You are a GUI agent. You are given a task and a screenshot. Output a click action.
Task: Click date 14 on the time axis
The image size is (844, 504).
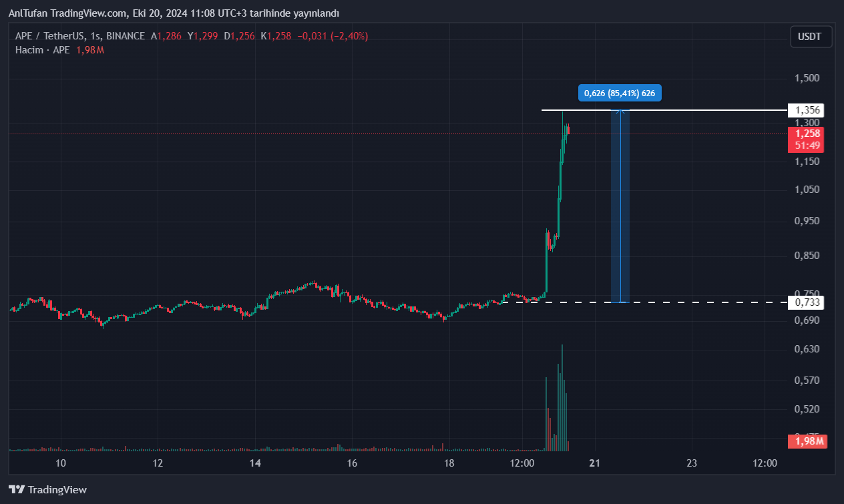coord(254,463)
